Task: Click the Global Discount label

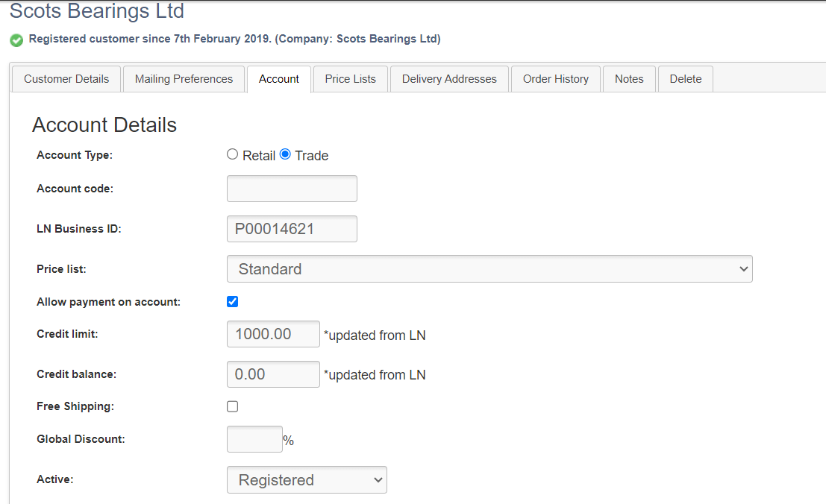Action: pos(81,439)
